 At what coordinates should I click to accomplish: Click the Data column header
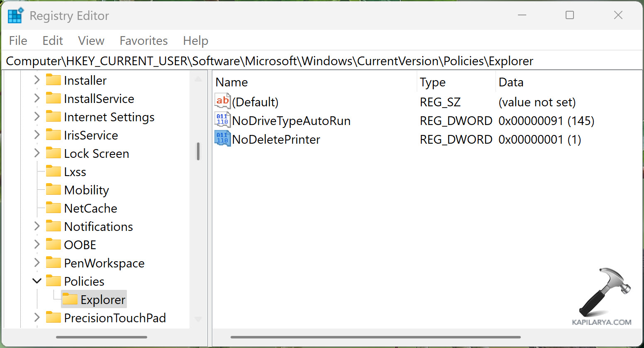point(511,82)
